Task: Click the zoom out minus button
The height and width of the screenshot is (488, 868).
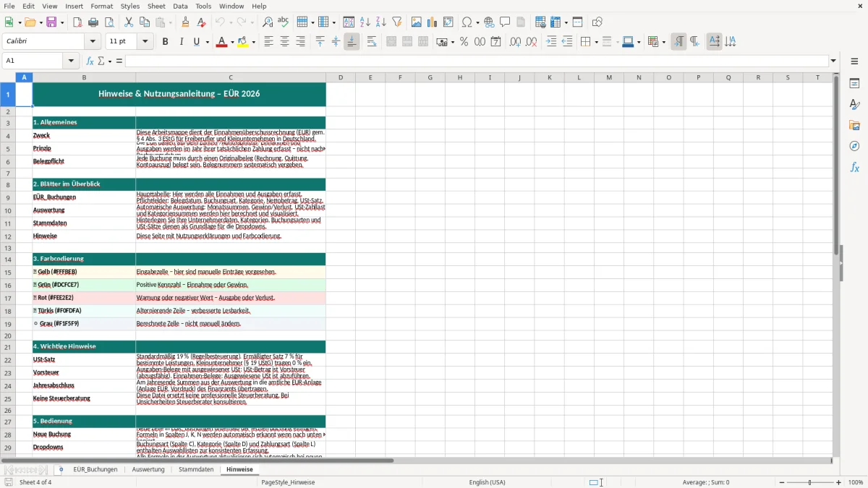Action: (781, 482)
